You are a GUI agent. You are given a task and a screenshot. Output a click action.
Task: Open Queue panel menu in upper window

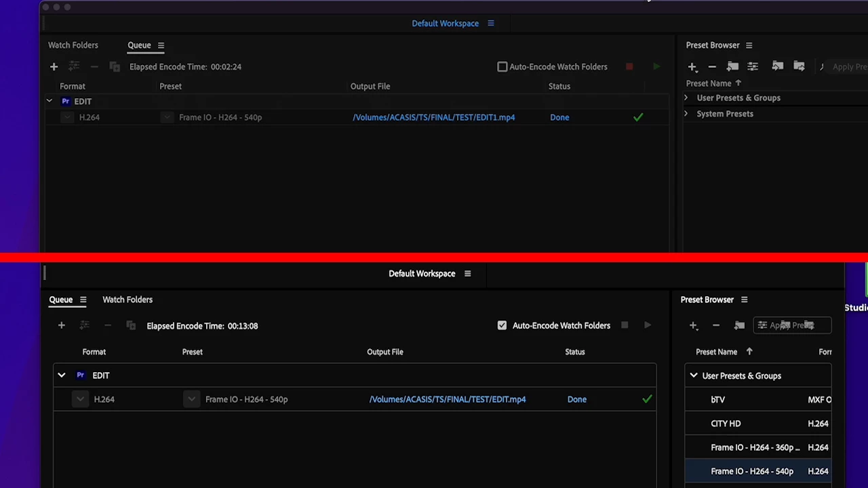click(x=161, y=45)
